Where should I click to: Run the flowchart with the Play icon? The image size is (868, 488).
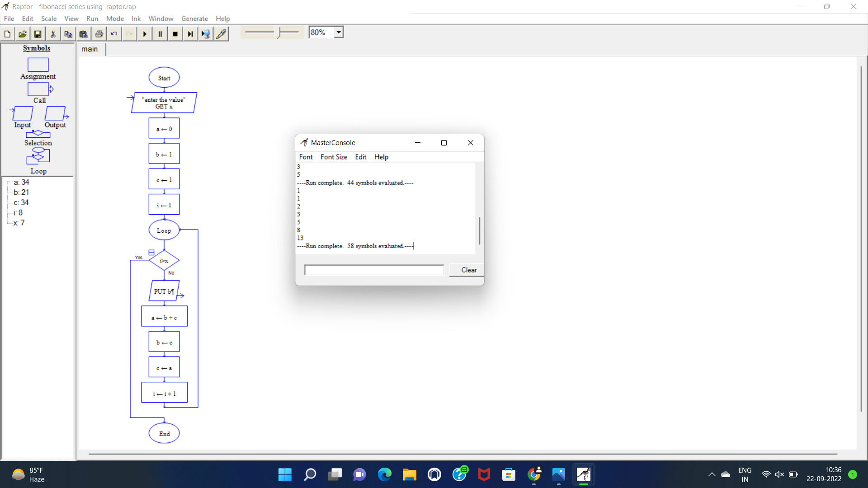click(144, 33)
